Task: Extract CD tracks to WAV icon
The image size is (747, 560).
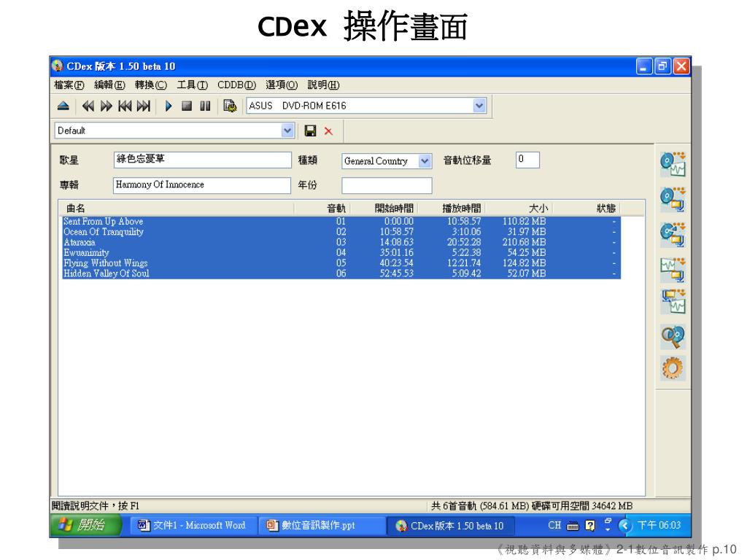Action: coord(673,164)
